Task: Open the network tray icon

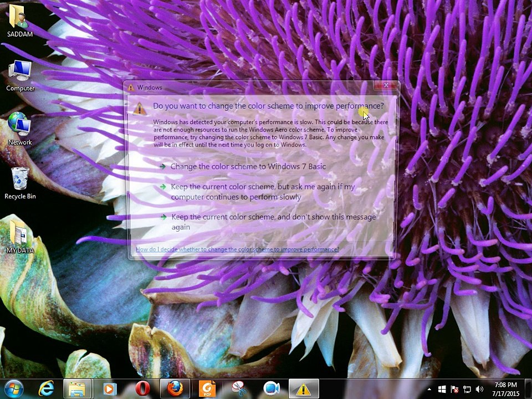Action: point(467,389)
